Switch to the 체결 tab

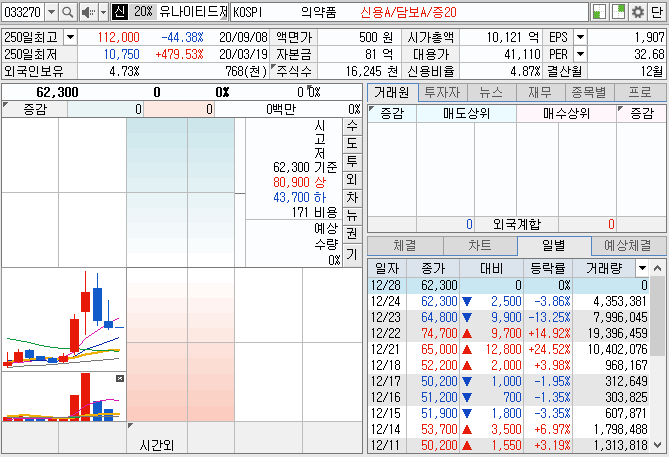[405, 246]
